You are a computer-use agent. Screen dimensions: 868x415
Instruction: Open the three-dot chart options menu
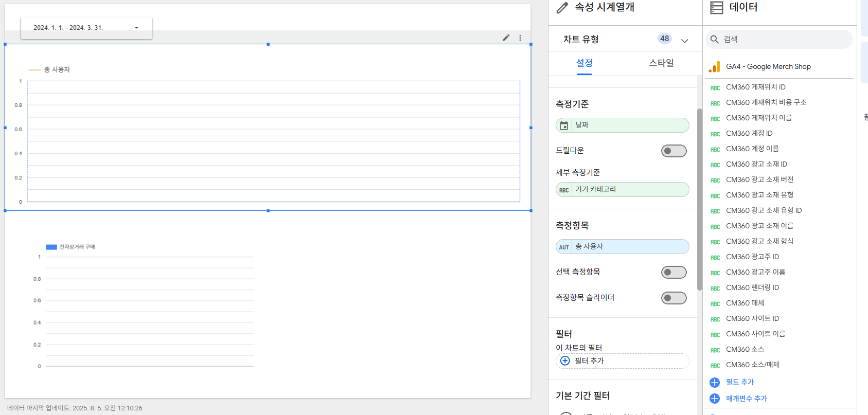click(x=520, y=38)
